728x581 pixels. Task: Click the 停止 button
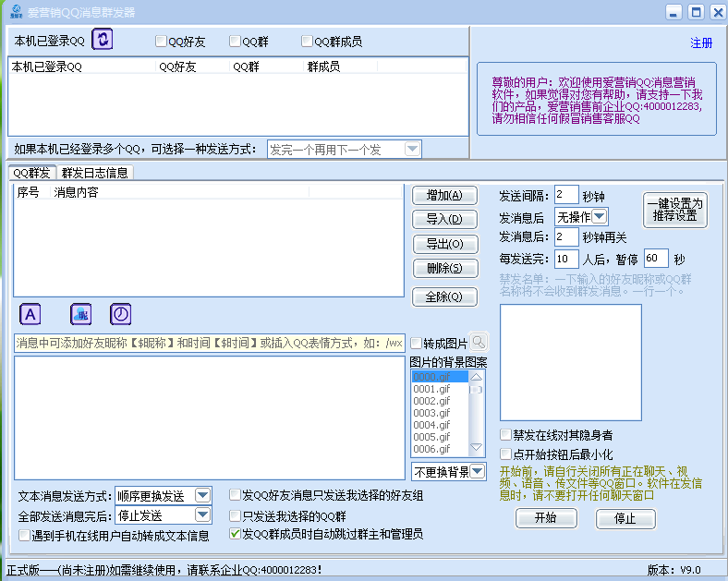pos(625,519)
